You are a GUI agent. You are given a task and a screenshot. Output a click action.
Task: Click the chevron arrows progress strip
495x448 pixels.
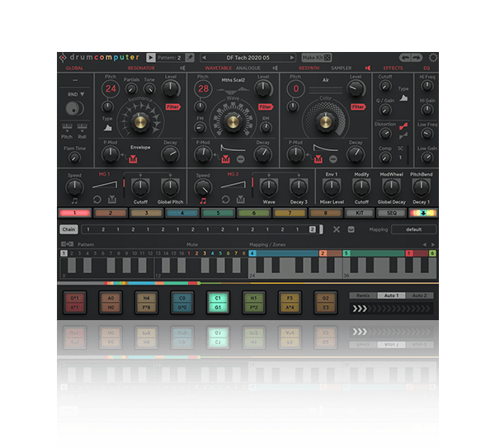pyautogui.click(x=391, y=309)
